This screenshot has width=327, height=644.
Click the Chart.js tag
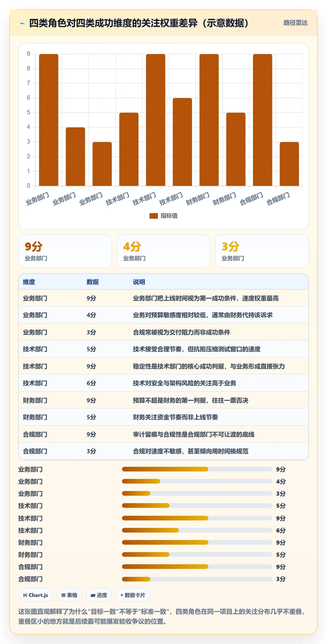(35, 595)
